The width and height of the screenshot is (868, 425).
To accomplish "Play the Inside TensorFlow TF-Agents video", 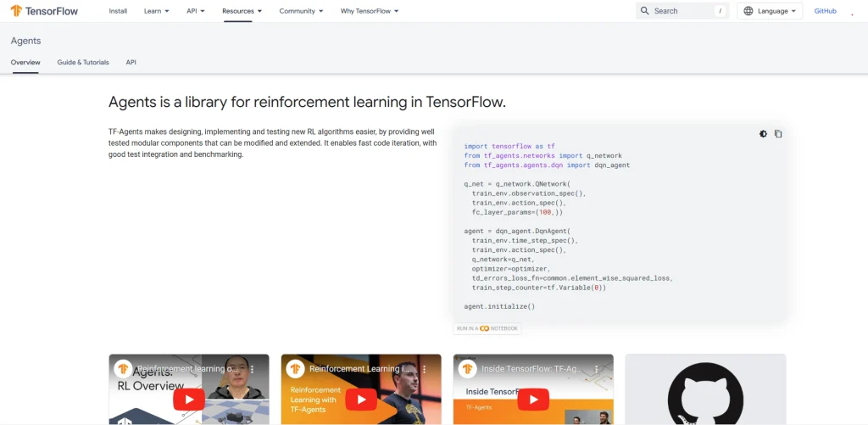I will click(533, 399).
